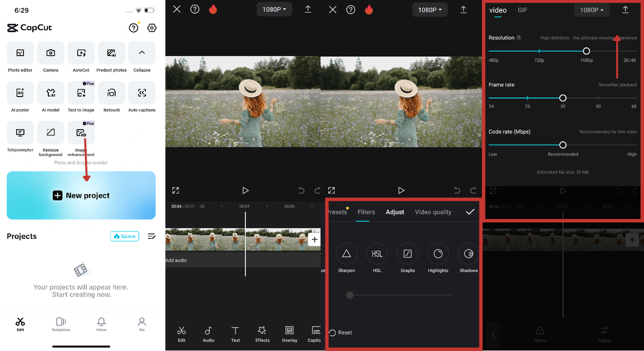Collapse the 1080P dropdown in export settings
644x351 pixels.
[592, 10]
